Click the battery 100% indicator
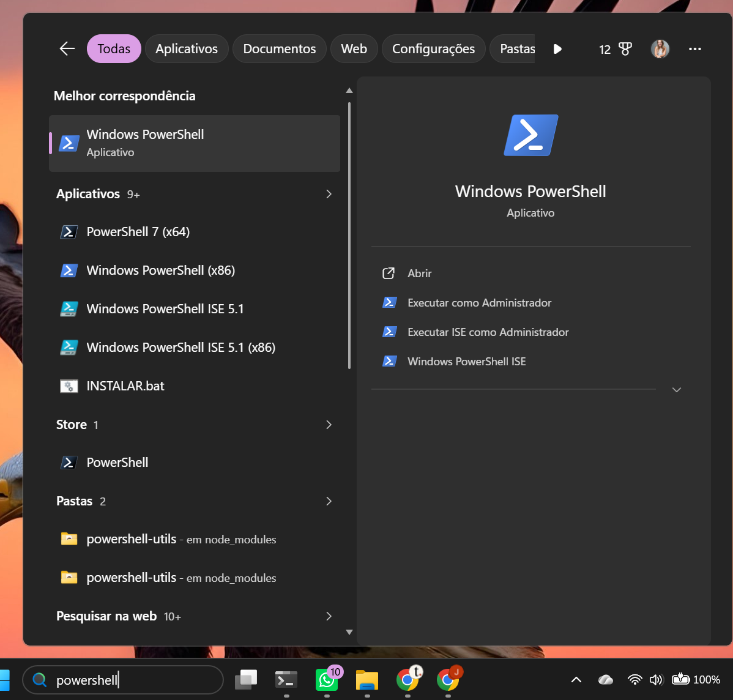733x700 pixels. pos(696,679)
